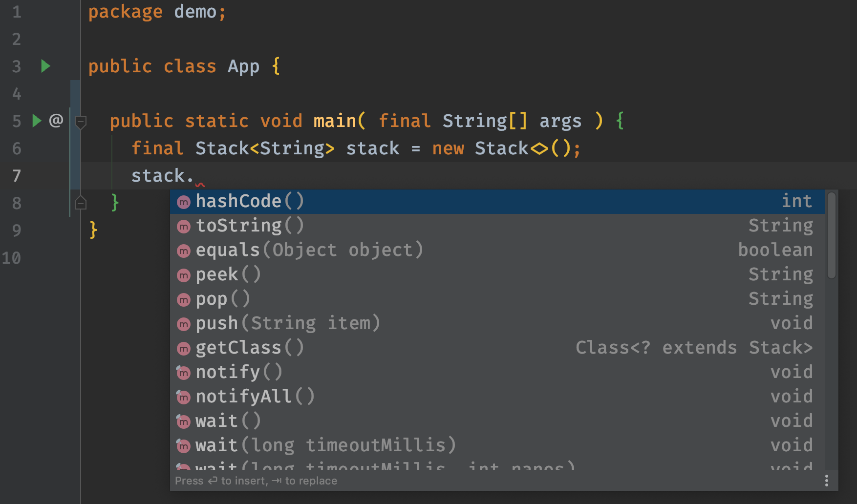This screenshot has height=504, width=857.
Task: Click 'new' keyword on line 6
Action: point(448,148)
